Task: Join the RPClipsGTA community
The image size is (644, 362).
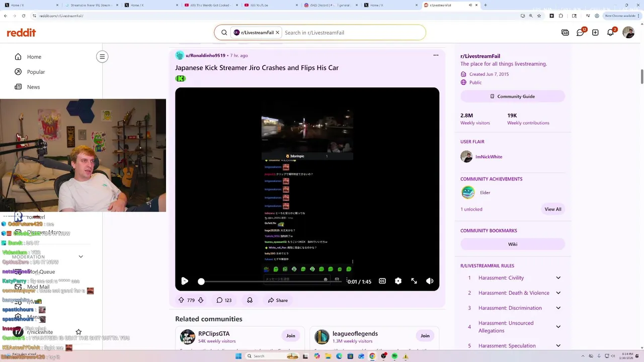Action: (x=291, y=336)
